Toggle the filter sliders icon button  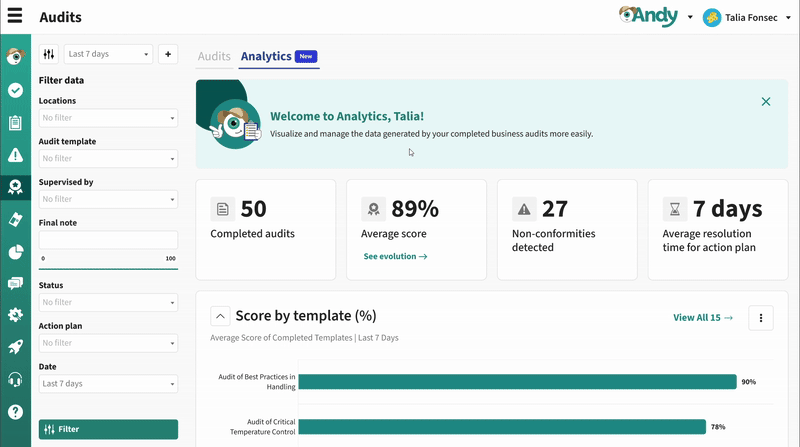tap(49, 54)
